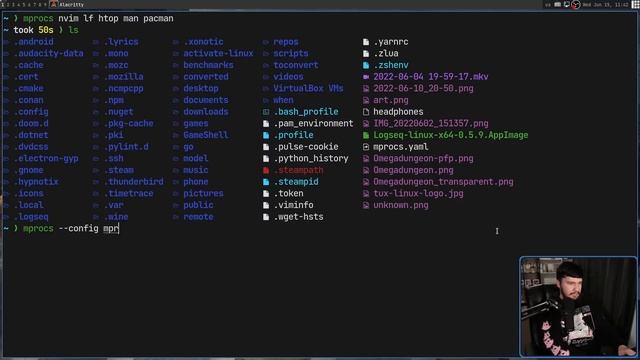This screenshot has width=640, height=360.
Task: Click the mprocs.yaml file name
Action: pyautogui.click(x=401, y=147)
